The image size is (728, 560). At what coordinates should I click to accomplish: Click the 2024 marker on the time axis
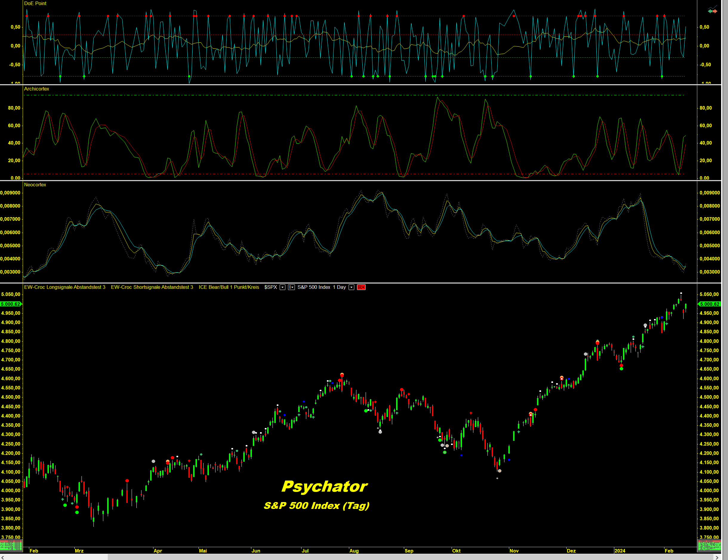620,551
